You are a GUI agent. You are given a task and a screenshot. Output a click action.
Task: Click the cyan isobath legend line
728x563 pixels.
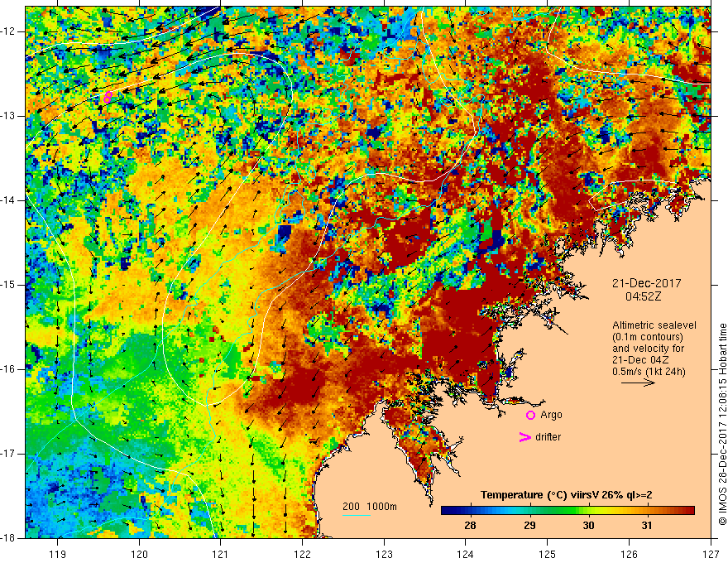[356, 515]
